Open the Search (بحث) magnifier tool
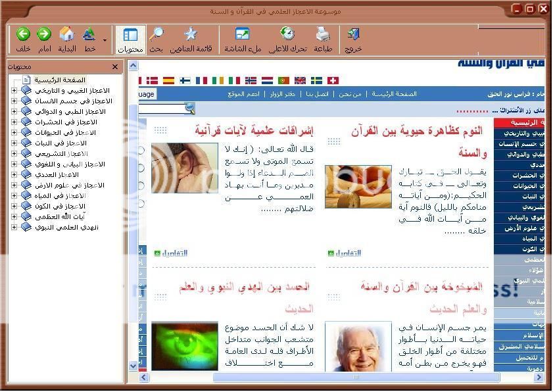 [156, 35]
